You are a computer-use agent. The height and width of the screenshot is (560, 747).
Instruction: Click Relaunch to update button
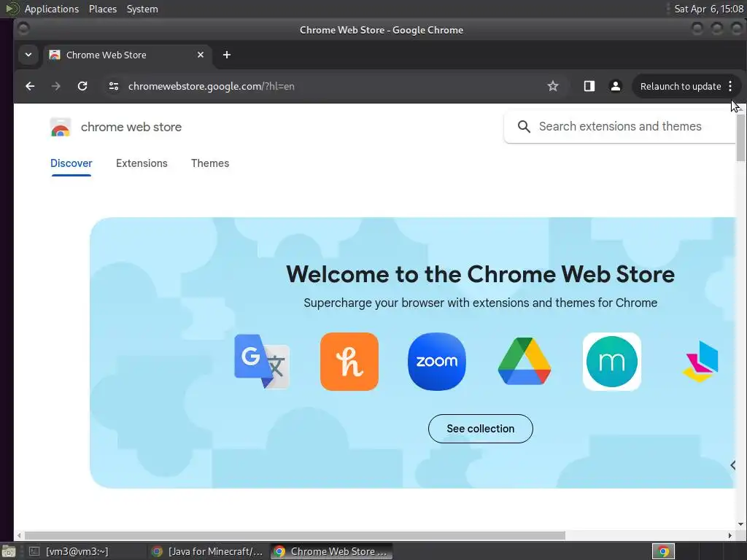681,86
